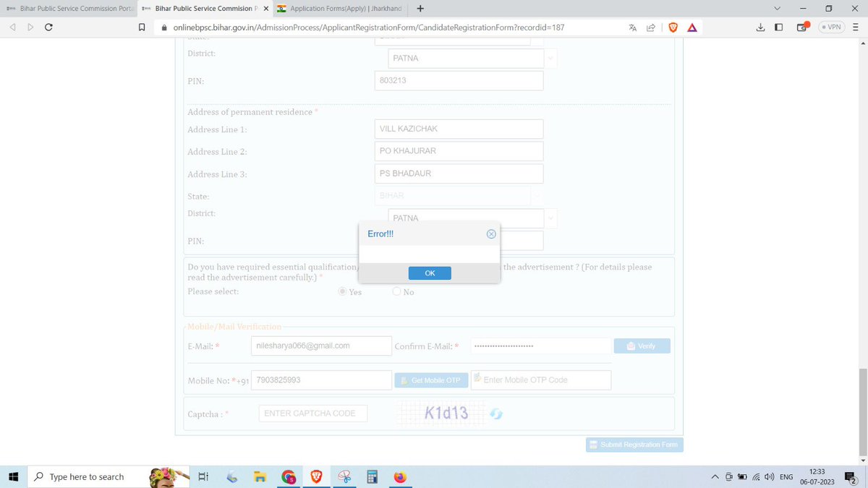868x488 pixels.
Task: Select the active Bihar Public Service Commision tab
Action: [x=205, y=9]
